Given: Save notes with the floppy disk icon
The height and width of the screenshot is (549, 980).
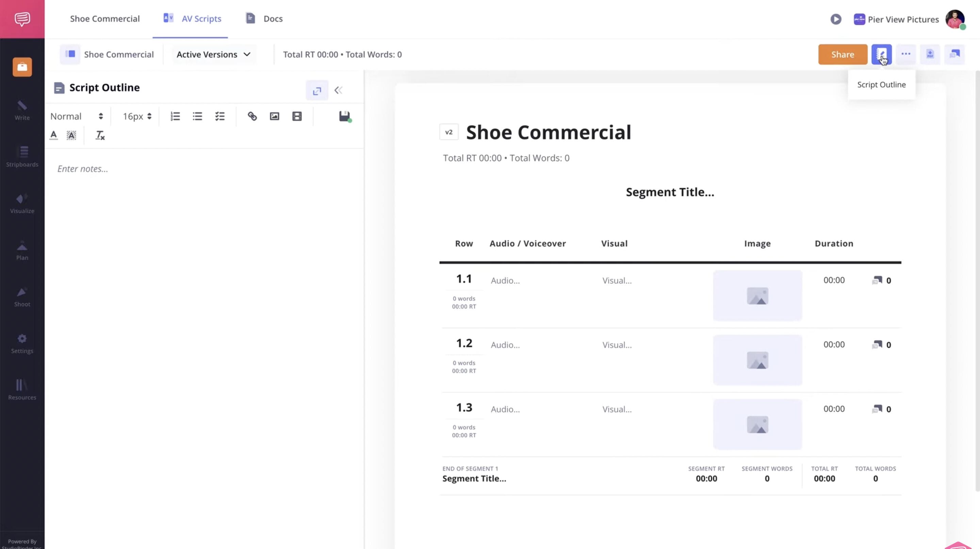Looking at the screenshot, I should click(344, 116).
